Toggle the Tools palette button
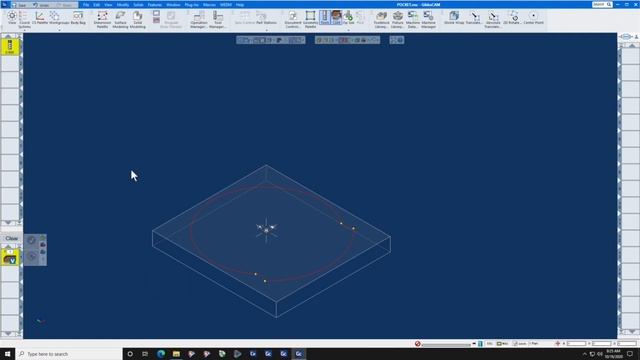The width and height of the screenshot is (640, 360). 324,18
